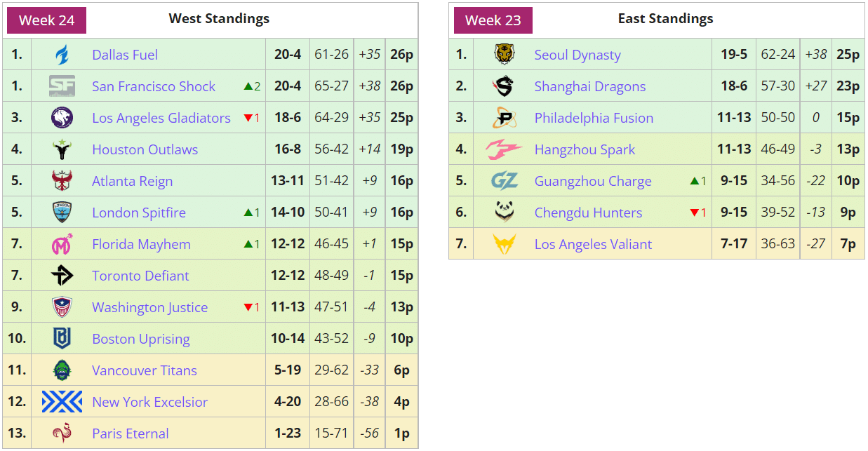Click Washington Justice's red down arrow
Viewport: 868px width, 451px height.
[248, 307]
